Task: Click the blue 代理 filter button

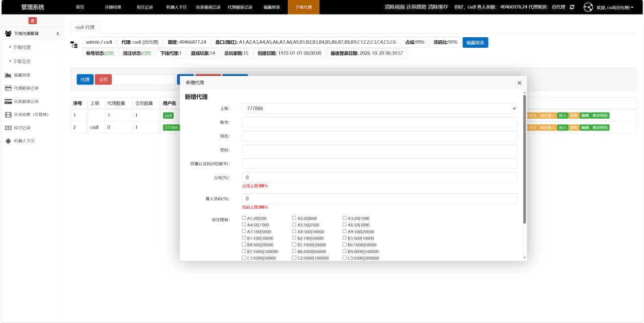Action: [x=85, y=79]
